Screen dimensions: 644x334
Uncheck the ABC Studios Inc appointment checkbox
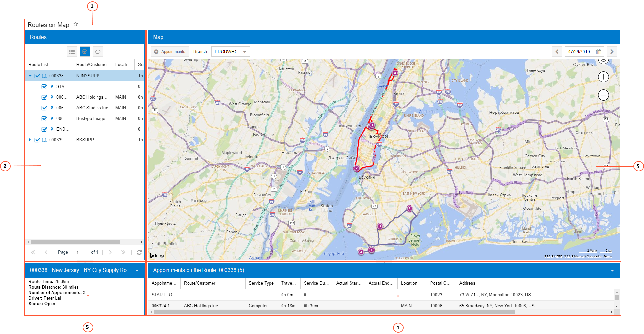point(44,108)
